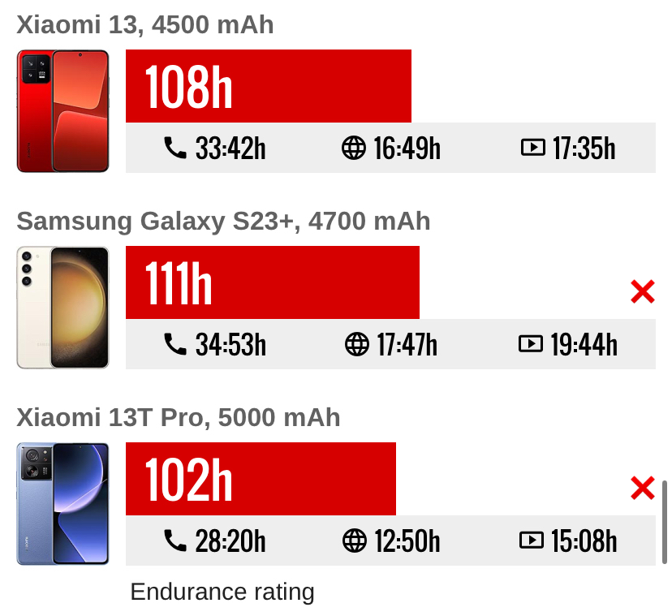Image resolution: width=672 pixels, height=616 pixels.
Task: Click the Galaxy S23+ web browsing globe icon
Action: [x=356, y=344]
